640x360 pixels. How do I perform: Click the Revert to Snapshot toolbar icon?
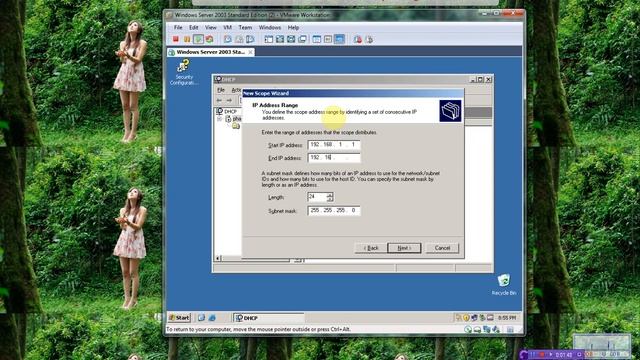pyautogui.click(x=239, y=39)
